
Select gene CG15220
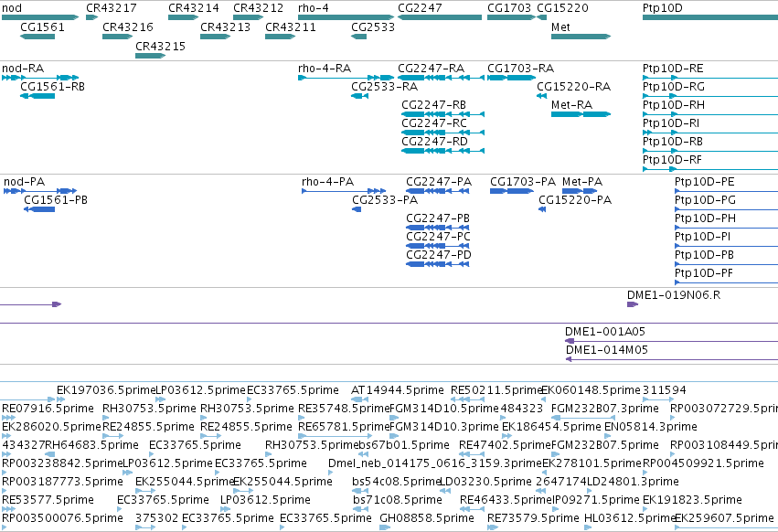point(541,17)
